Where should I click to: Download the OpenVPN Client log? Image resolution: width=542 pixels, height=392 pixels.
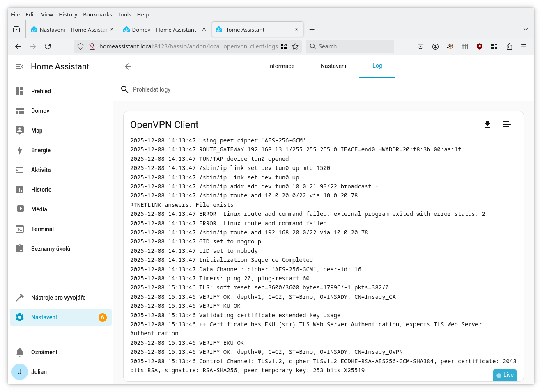pyautogui.click(x=487, y=124)
